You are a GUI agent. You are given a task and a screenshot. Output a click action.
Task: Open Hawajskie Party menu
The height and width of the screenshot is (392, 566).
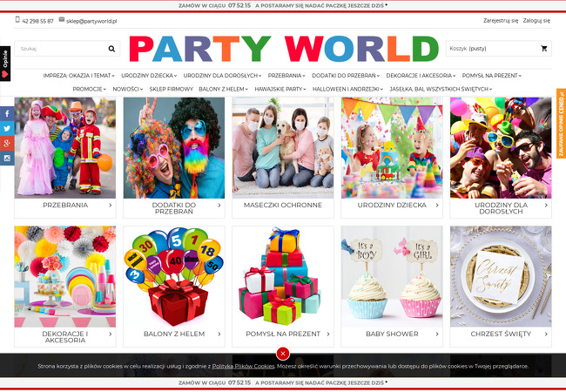click(280, 89)
